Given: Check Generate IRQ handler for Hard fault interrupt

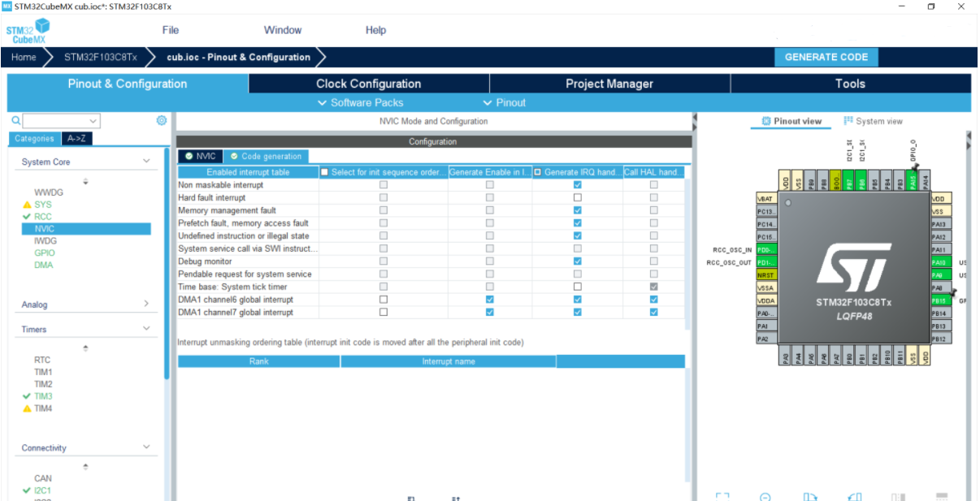Looking at the screenshot, I should [577, 197].
